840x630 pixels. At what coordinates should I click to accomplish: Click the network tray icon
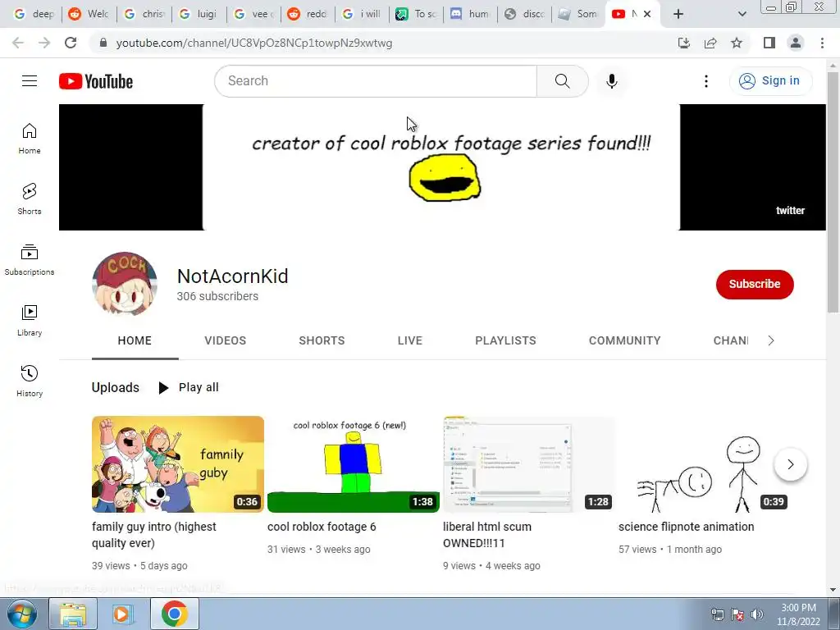(717, 614)
